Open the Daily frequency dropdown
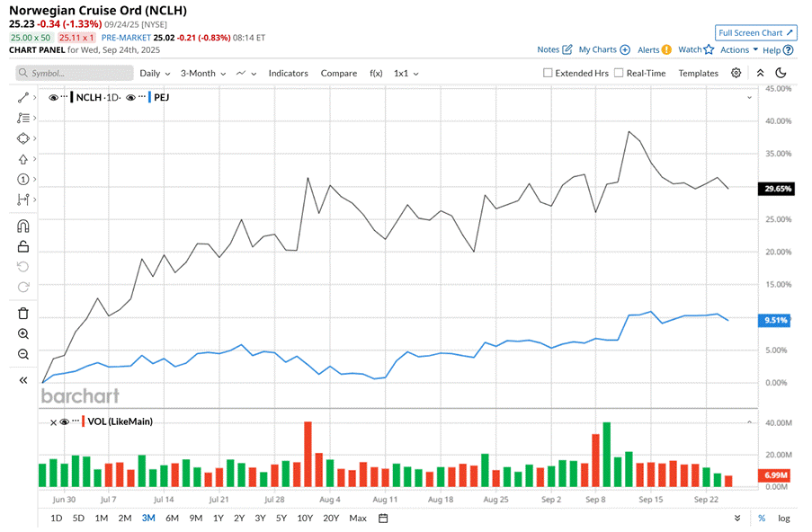Viewport: 812px width, 532px height. coord(155,74)
